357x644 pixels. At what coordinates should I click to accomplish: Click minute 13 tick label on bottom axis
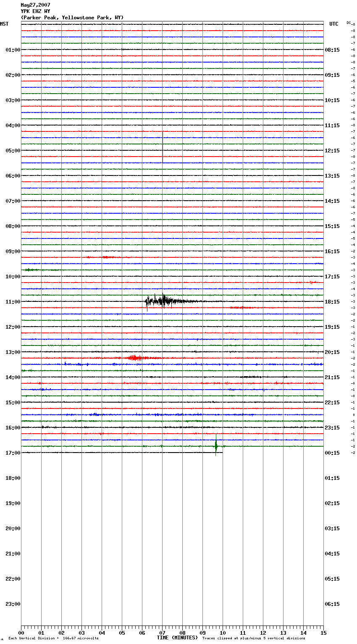[283, 633]
